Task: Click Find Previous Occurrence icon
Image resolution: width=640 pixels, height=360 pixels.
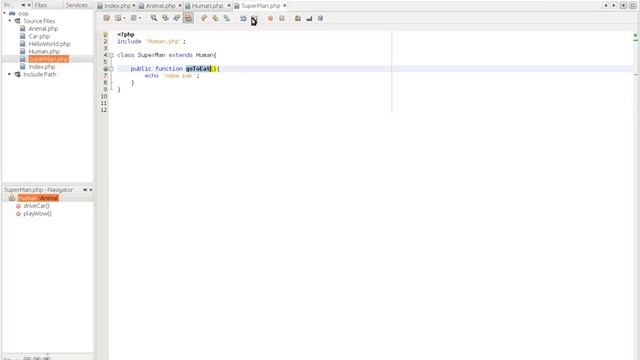Action: (x=165, y=18)
